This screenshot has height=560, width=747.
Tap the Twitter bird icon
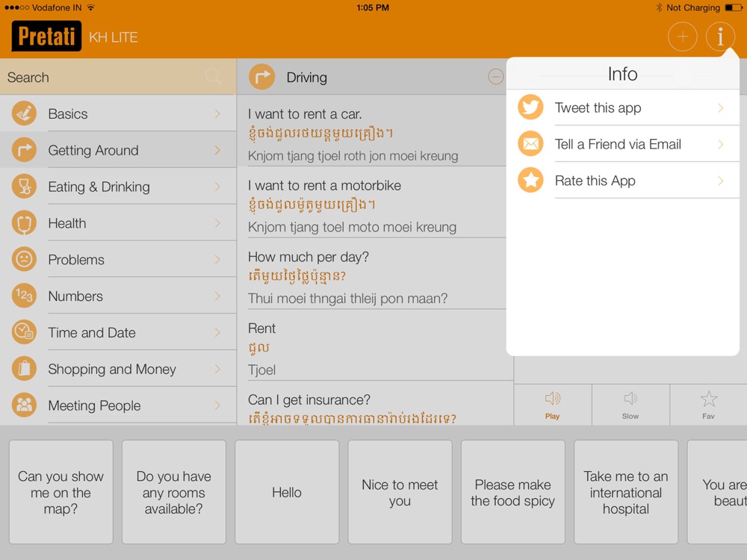click(x=530, y=107)
